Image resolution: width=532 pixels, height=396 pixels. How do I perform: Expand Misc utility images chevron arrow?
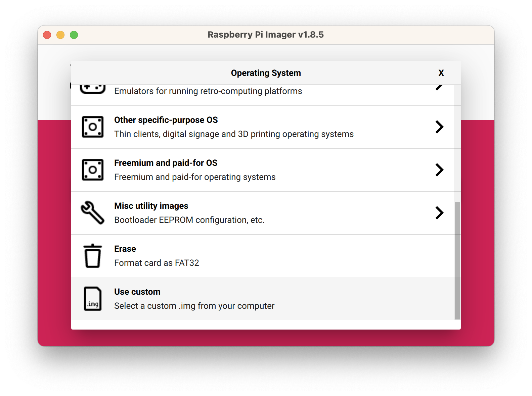pyautogui.click(x=439, y=213)
